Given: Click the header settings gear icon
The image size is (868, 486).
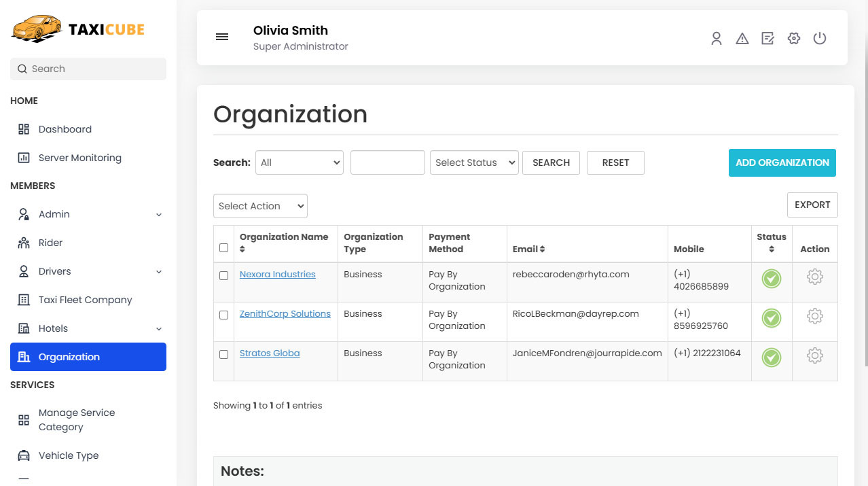Looking at the screenshot, I should 793,39.
